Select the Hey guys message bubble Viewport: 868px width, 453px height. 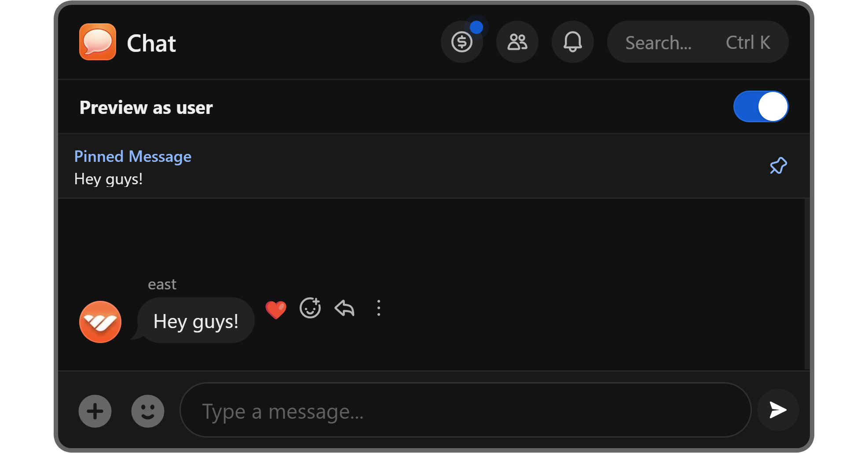196,321
